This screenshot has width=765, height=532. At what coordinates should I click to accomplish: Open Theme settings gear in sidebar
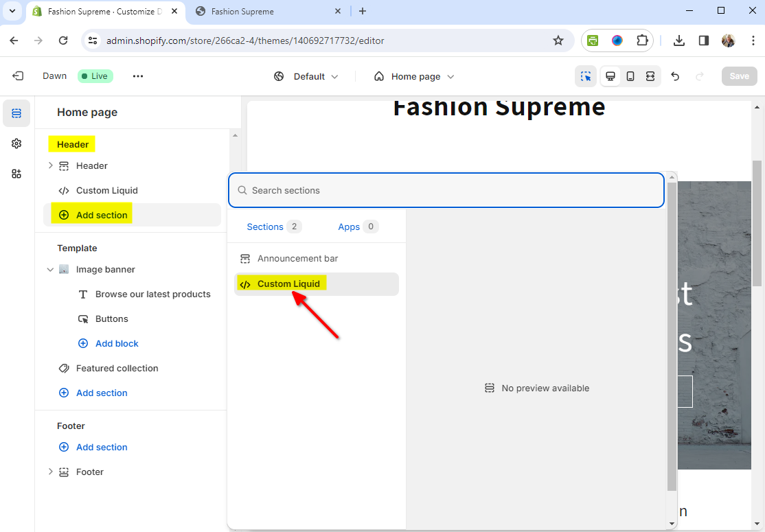tap(16, 143)
